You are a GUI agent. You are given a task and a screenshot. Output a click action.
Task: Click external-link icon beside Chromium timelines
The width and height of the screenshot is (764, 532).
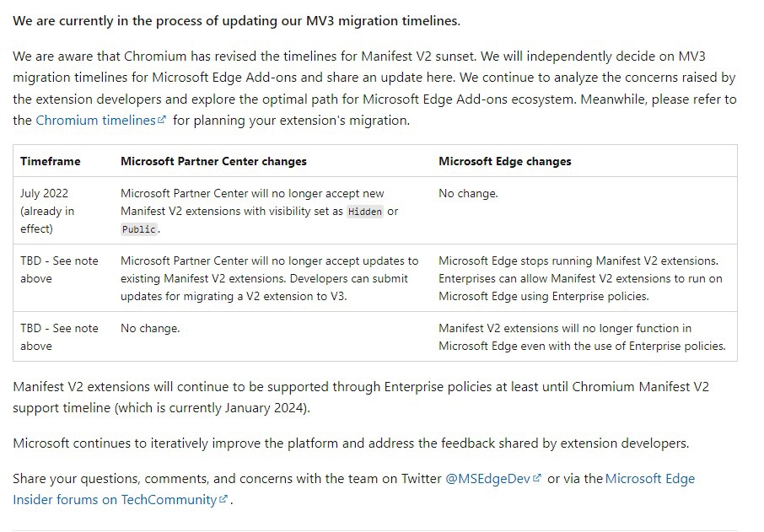click(161, 121)
